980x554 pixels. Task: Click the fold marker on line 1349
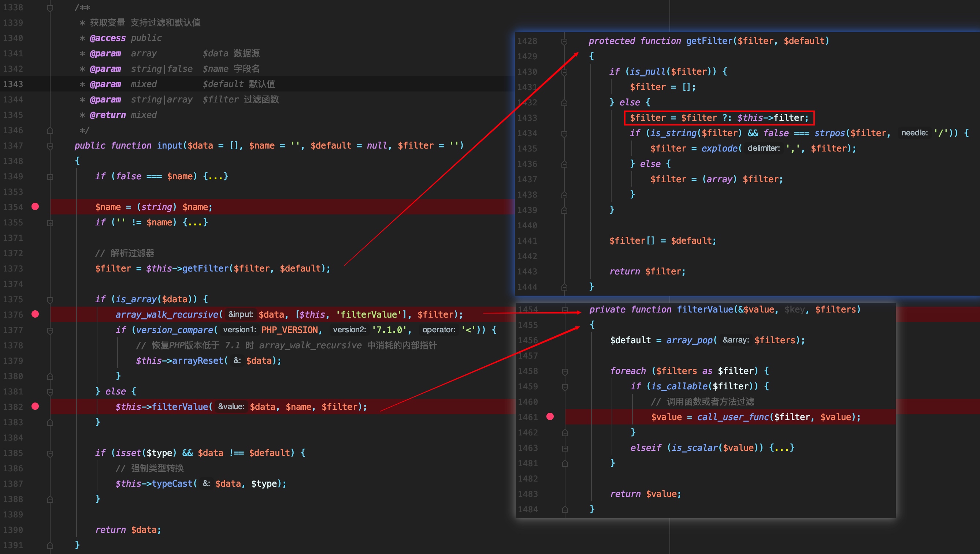(50, 176)
